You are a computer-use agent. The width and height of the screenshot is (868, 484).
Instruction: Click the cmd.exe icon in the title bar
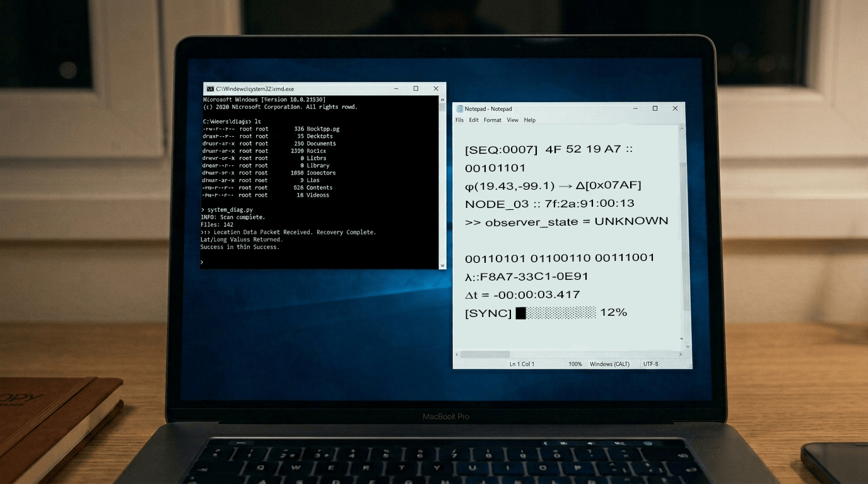(210, 89)
